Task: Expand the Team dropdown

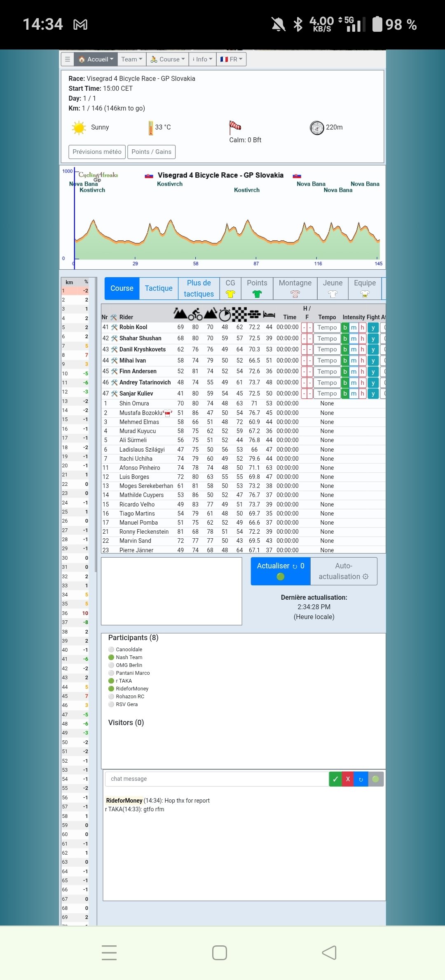Action: 131,59
